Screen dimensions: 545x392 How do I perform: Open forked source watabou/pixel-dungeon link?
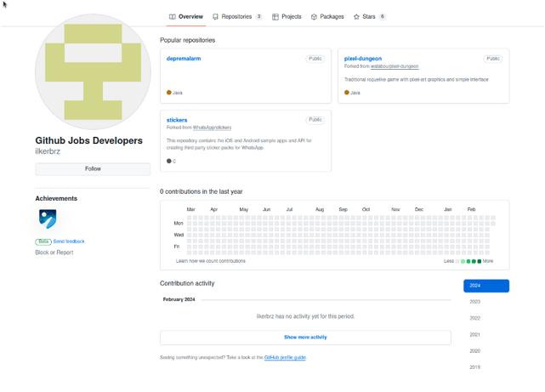click(x=395, y=66)
